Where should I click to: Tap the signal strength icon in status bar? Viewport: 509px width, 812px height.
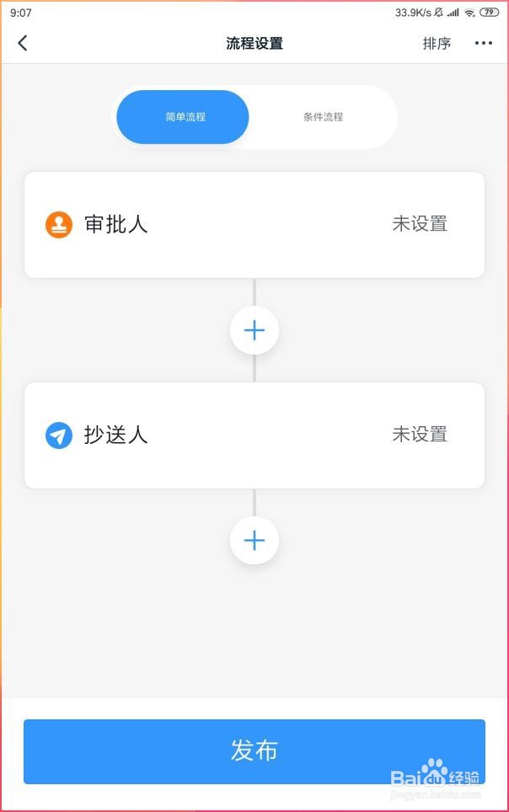click(x=453, y=13)
